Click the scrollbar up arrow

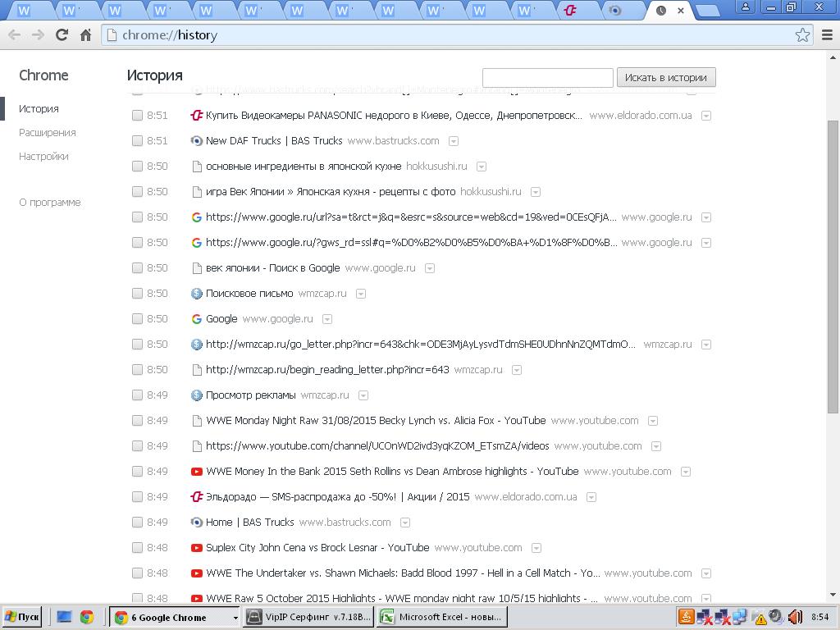point(833,57)
